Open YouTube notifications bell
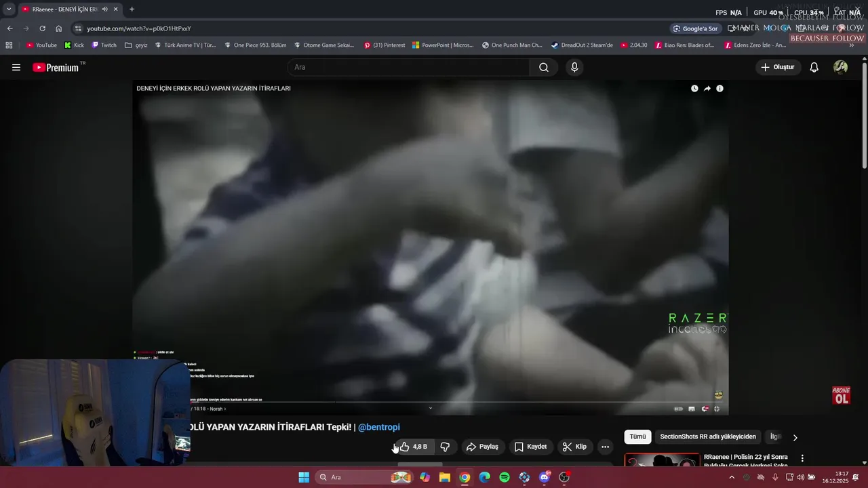The width and height of the screenshot is (868, 488). coord(814,67)
